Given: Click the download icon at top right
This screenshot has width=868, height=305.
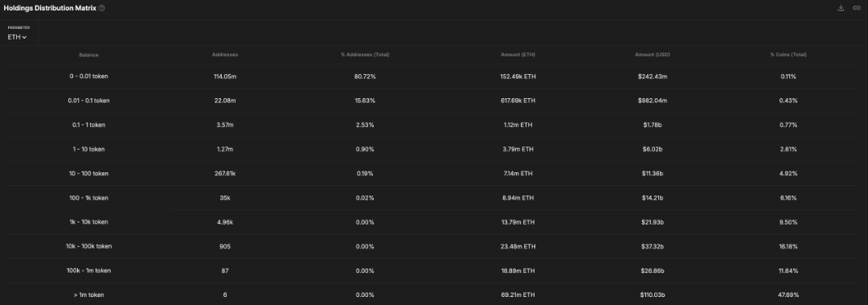Looking at the screenshot, I should pyautogui.click(x=841, y=8).
